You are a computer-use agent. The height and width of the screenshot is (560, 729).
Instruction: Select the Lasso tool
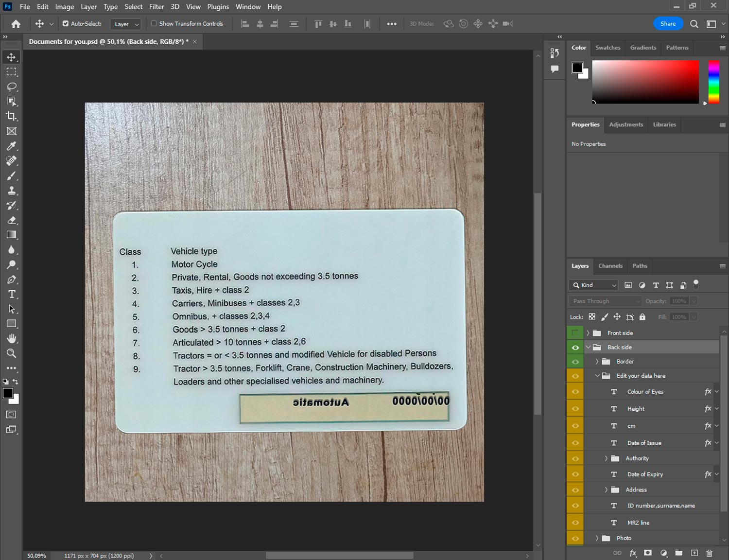point(11,87)
